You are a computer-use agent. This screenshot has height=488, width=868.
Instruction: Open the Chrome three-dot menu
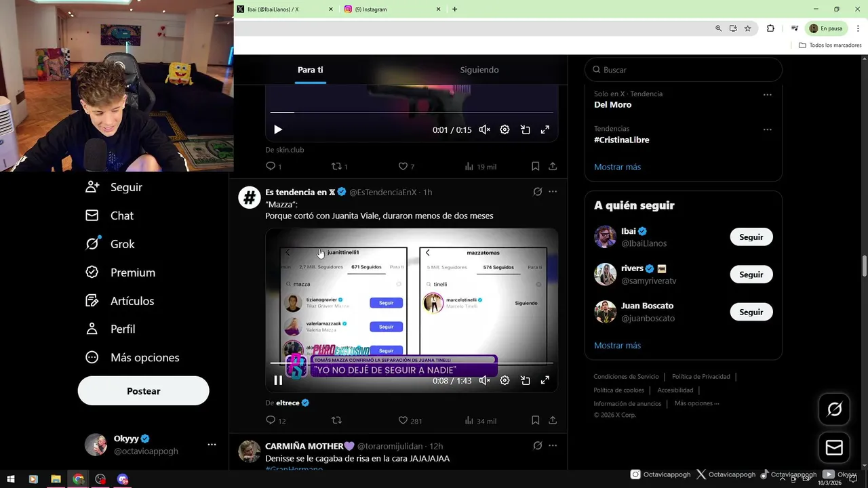(858, 28)
